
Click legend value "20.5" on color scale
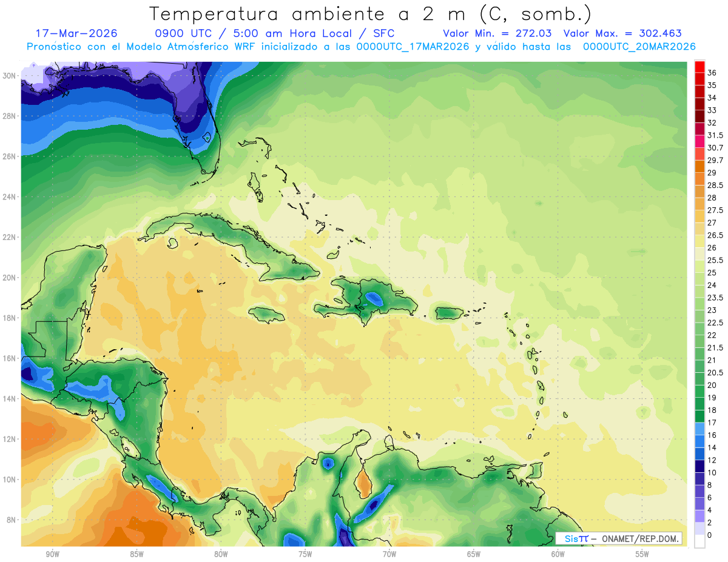coord(715,373)
